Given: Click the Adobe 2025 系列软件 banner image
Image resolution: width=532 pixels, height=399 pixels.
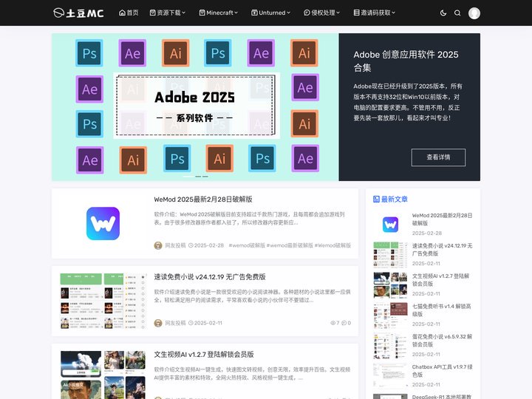Looking at the screenshot, I should [x=195, y=107].
